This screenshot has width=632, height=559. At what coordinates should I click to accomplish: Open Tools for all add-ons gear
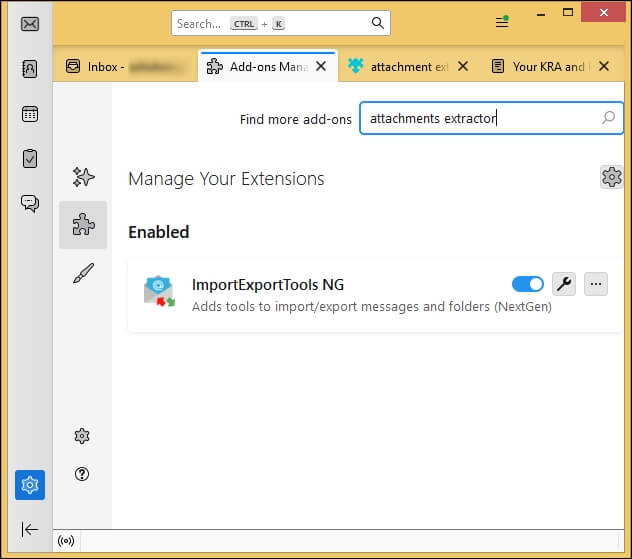(x=611, y=177)
